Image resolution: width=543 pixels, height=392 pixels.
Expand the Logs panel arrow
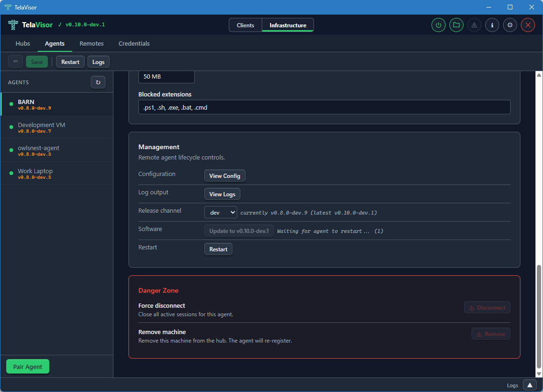pyautogui.click(x=529, y=385)
